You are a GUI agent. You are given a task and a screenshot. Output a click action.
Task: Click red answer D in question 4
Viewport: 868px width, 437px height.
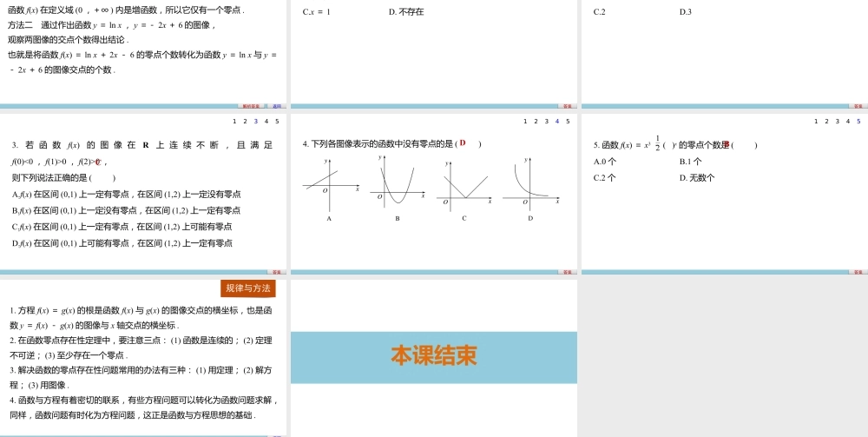click(463, 142)
